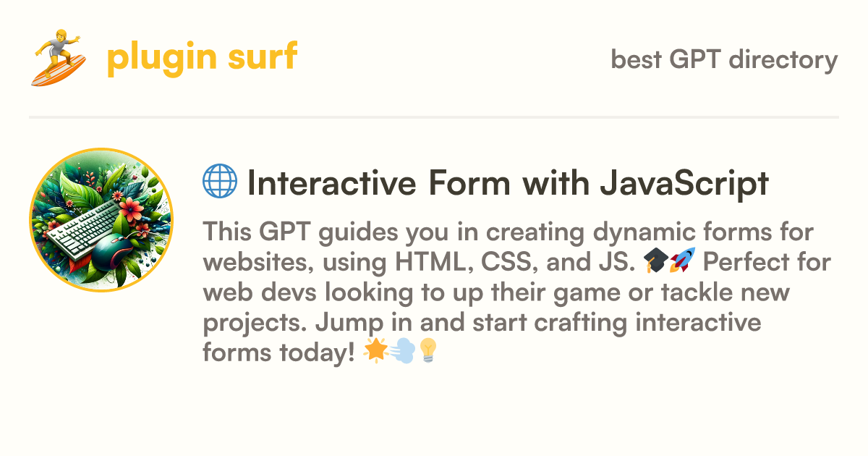Open the plugin surf home link
This screenshot has height=456, width=868.
(202, 58)
